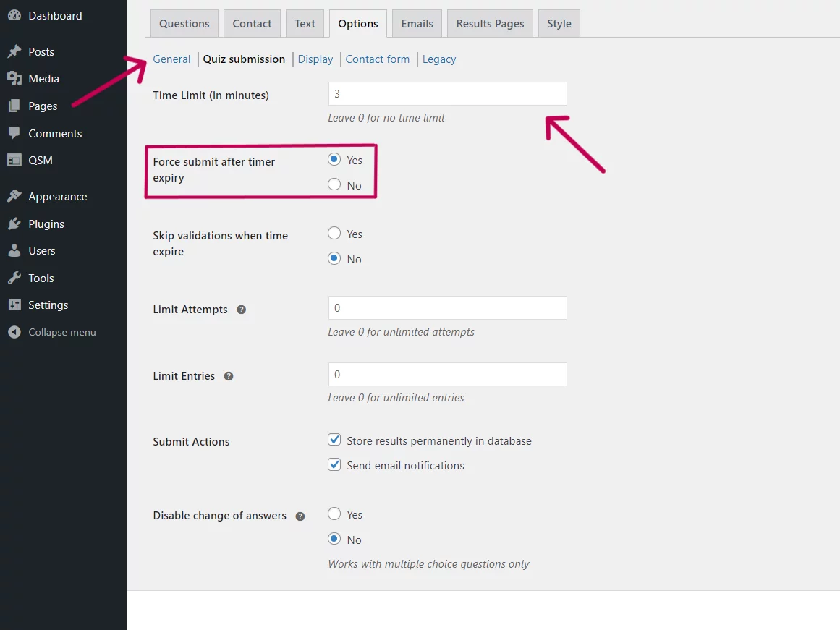Go to the Emails tab

(x=417, y=24)
